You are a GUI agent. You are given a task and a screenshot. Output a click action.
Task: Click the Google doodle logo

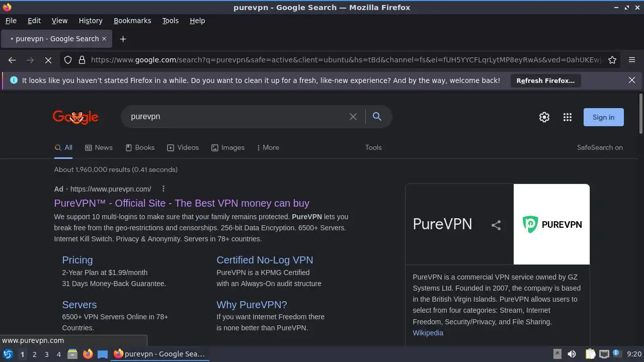tap(75, 117)
